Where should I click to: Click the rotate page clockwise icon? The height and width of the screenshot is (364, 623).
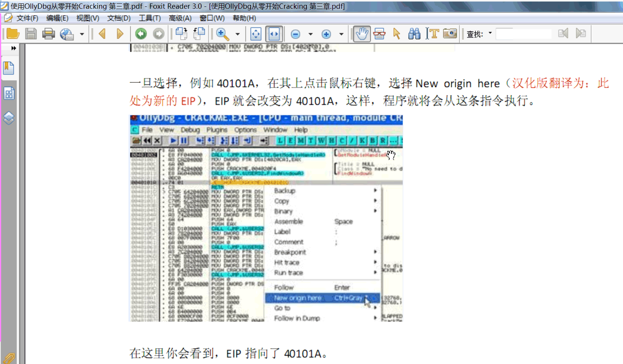181,34
